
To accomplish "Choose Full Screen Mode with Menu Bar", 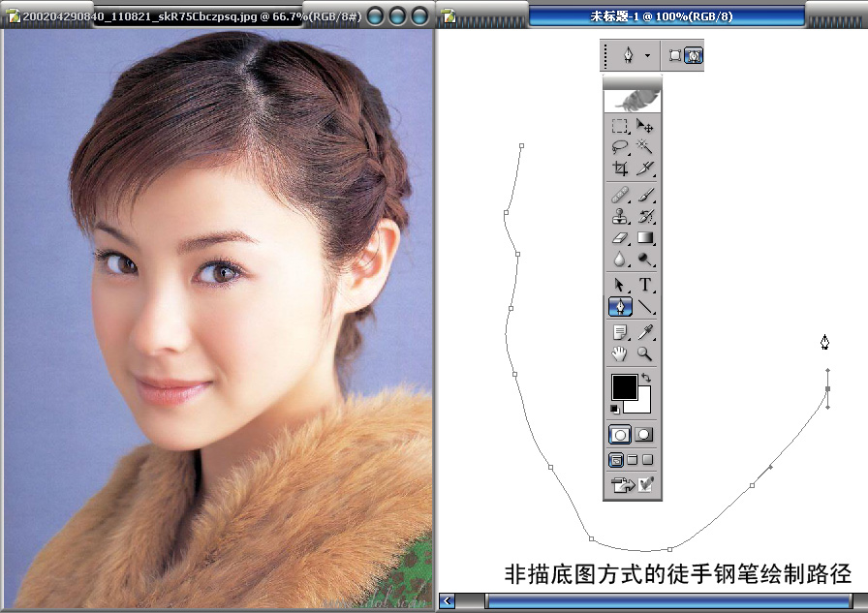I will click(633, 460).
